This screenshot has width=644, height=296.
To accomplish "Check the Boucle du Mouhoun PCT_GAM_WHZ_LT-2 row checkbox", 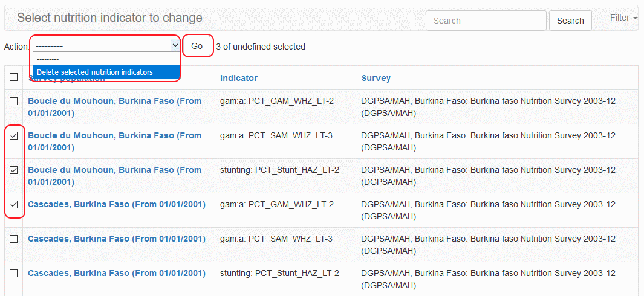I will point(14,101).
